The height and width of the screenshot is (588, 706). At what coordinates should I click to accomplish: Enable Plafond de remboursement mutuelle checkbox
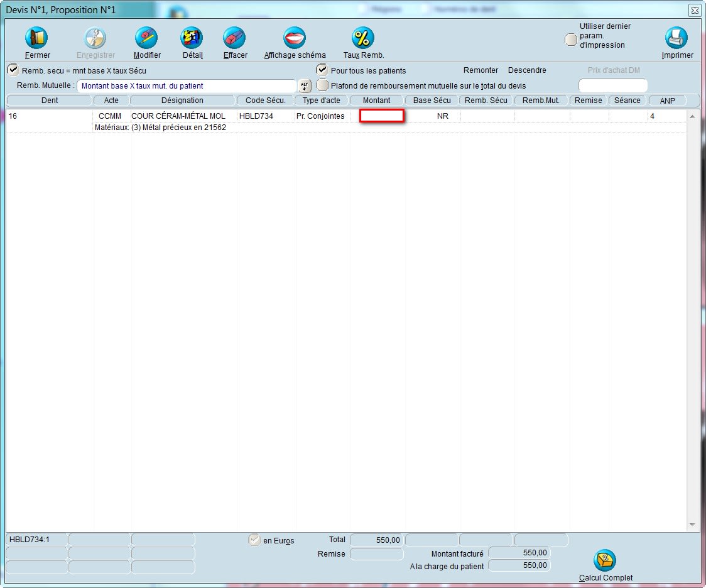coord(322,85)
